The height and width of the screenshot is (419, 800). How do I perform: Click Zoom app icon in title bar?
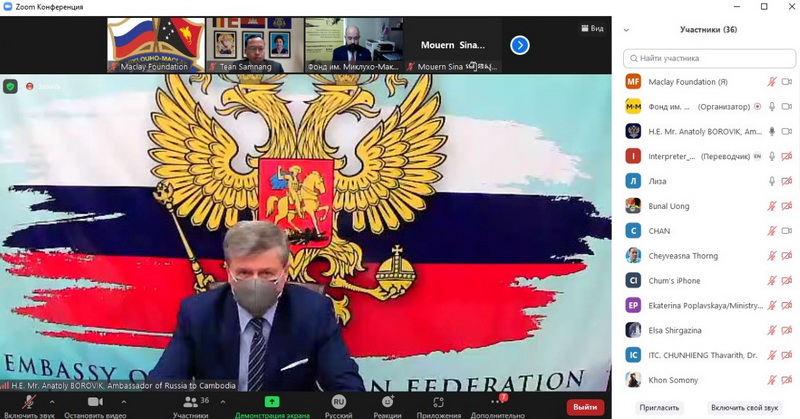[7, 7]
